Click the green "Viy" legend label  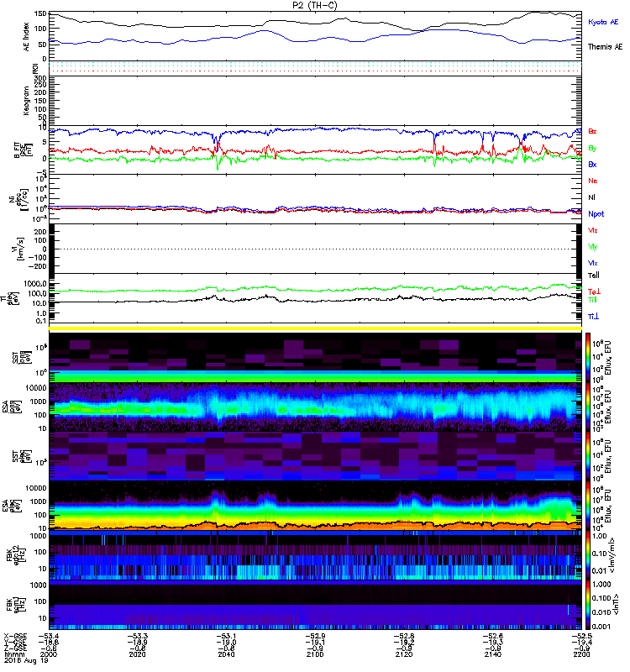(x=592, y=247)
